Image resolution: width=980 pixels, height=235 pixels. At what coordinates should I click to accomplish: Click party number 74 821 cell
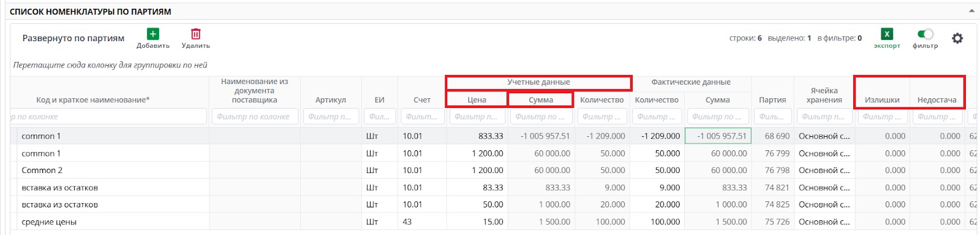tap(772, 188)
